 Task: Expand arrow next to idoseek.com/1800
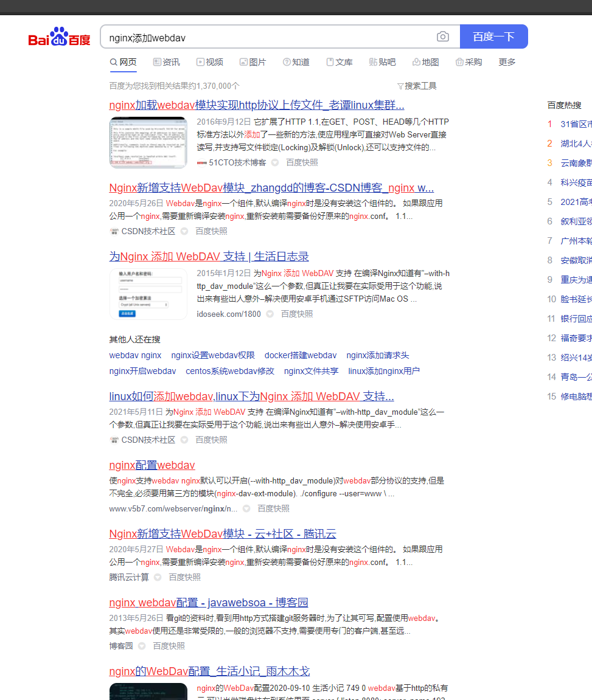point(270,314)
